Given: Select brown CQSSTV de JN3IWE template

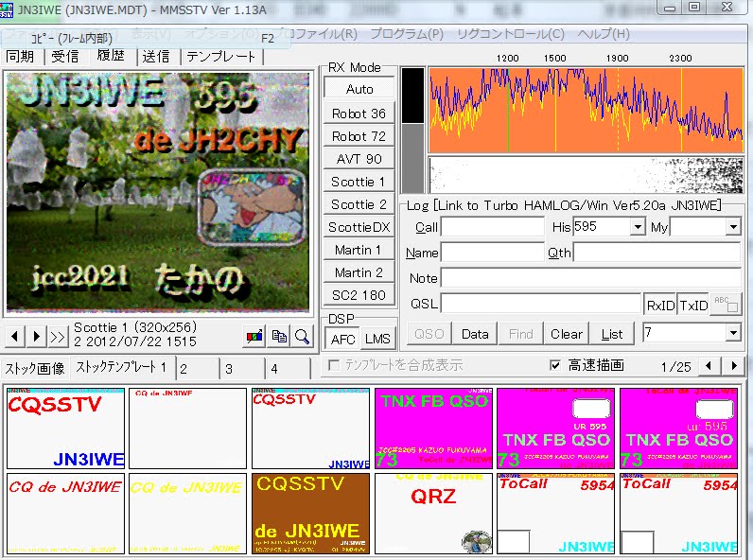Looking at the screenshot, I should tap(310, 514).
